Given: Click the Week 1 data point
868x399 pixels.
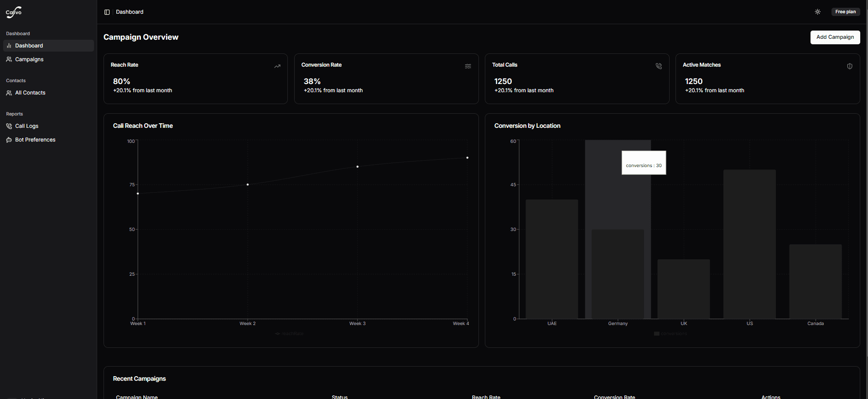Looking at the screenshot, I should pyautogui.click(x=138, y=194).
